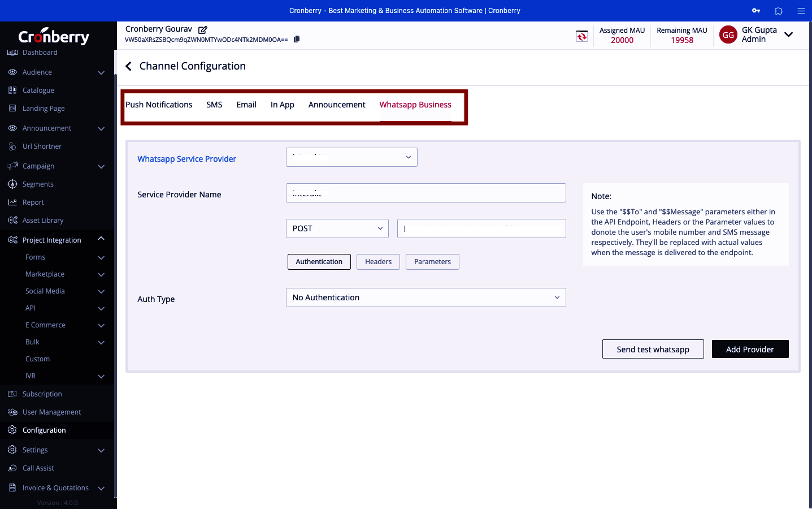
Task: Switch to Announcement channel tab
Action: (x=337, y=105)
